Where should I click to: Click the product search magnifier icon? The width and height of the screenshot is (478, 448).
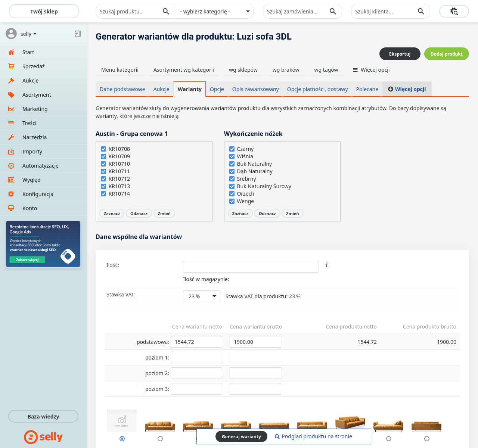pyautogui.click(x=166, y=12)
